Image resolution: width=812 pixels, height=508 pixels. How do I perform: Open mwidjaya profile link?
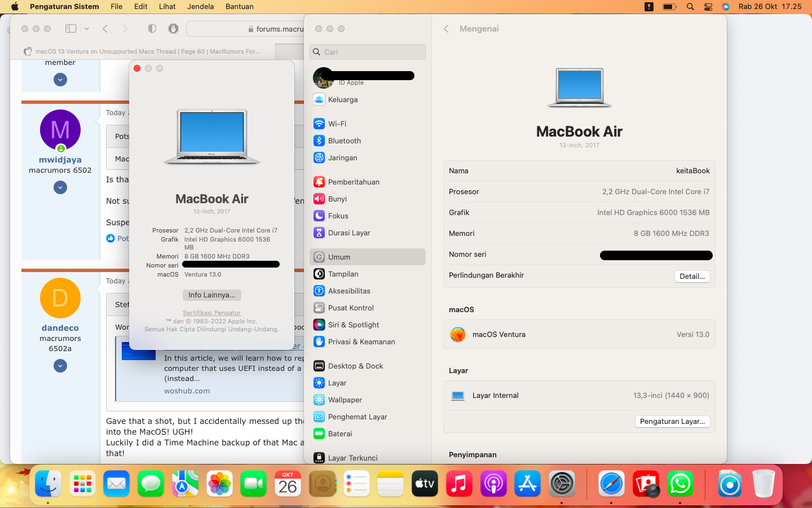coord(60,160)
